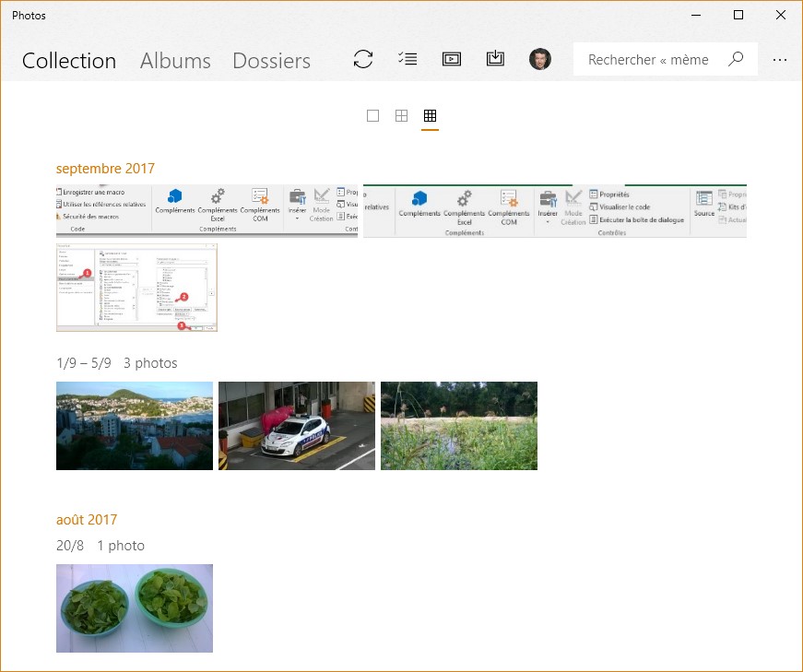Select the small grid view layout

[430, 116]
